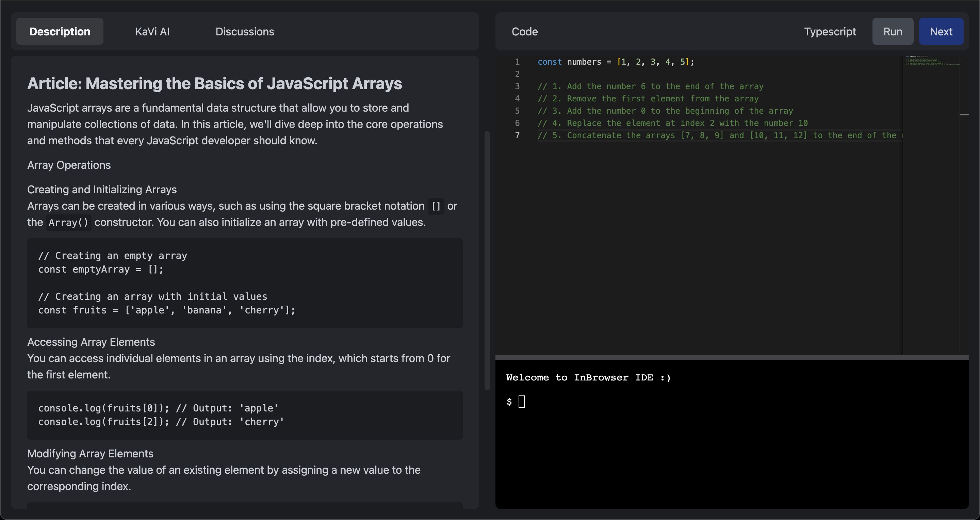
Task: Click the const numbers declaration line
Action: [x=616, y=62]
